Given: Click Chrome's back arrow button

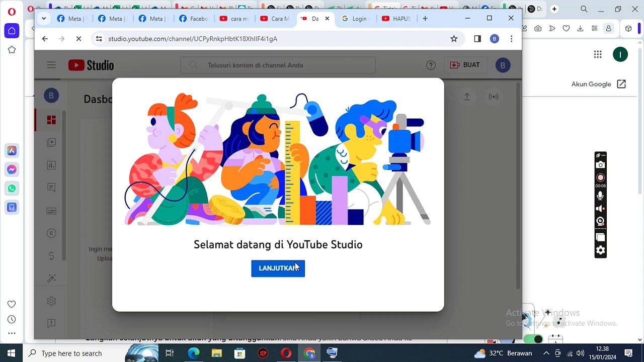Looking at the screenshot, I should (45, 39).
